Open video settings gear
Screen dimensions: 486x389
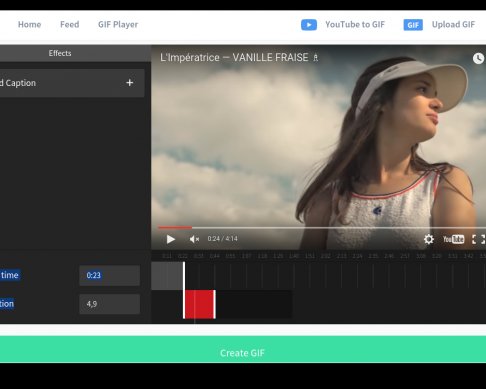coord(429,239)
